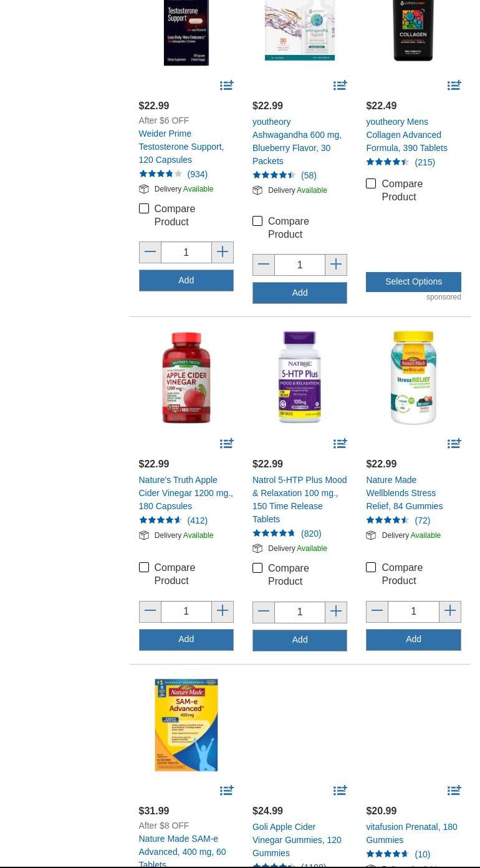Add Natrol 5-HTP Plus to list icon

[340, 443]
